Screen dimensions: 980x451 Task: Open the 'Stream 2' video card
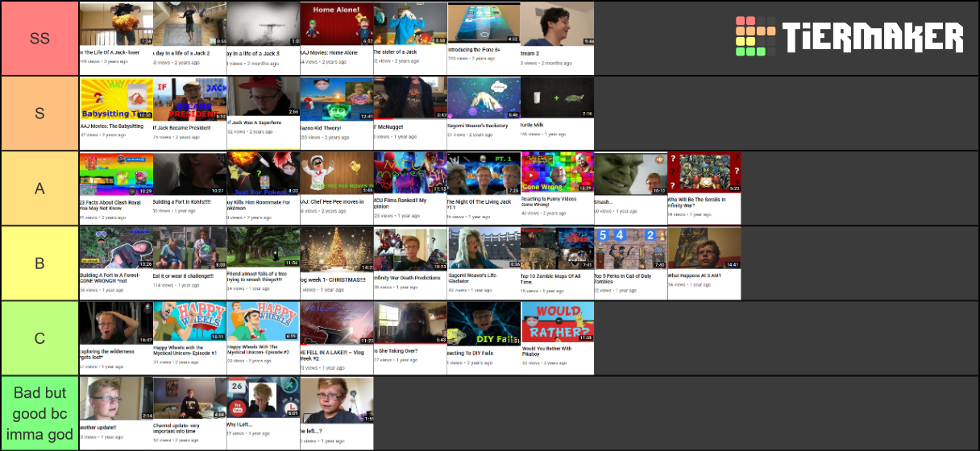tap(557, 38)
